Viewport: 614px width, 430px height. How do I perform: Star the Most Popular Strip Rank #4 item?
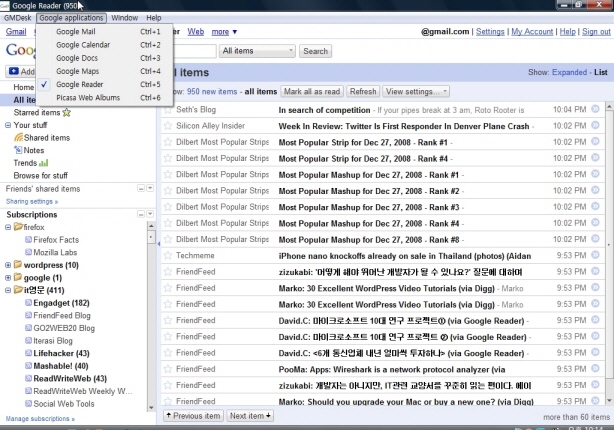click(x=168, y=158)
